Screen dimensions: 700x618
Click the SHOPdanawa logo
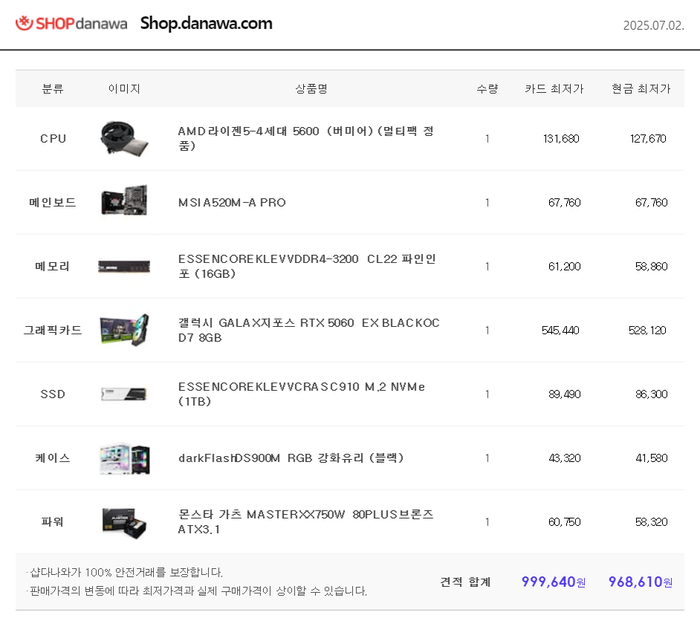coord(71,23)
